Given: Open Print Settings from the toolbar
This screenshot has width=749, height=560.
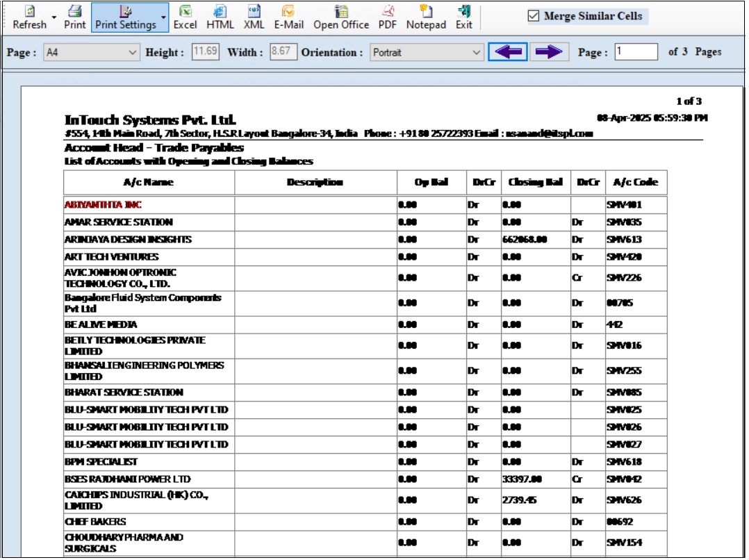Looking at the screenshot, I should coord(125,17).
